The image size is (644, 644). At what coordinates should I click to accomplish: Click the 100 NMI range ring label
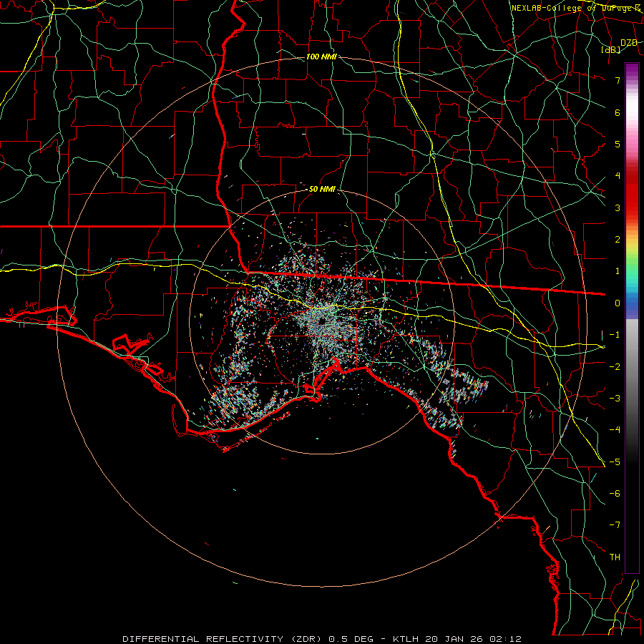coord(321,57)
